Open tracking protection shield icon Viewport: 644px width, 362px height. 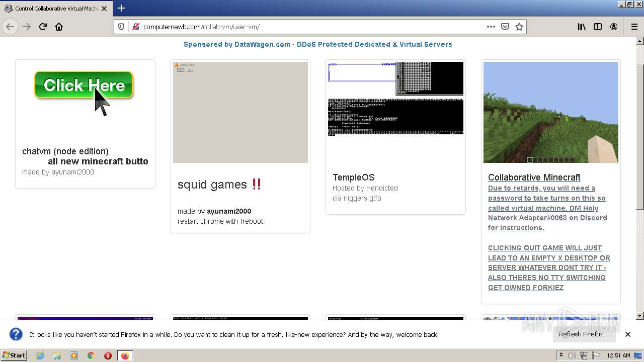coord(121,27)
